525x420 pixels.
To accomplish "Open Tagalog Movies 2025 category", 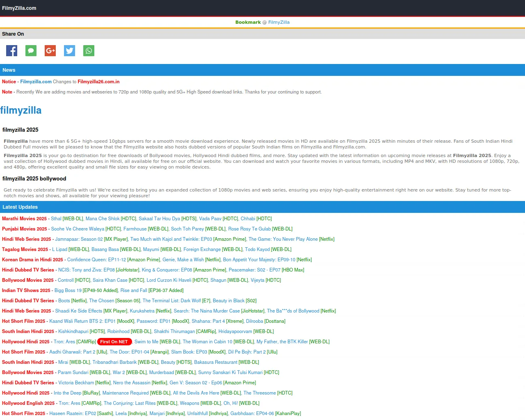I will 25,249.
